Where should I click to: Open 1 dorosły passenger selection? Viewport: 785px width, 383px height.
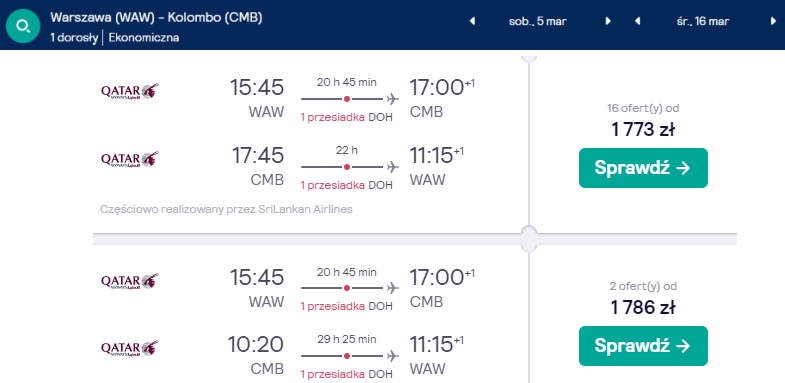point(74,38)
